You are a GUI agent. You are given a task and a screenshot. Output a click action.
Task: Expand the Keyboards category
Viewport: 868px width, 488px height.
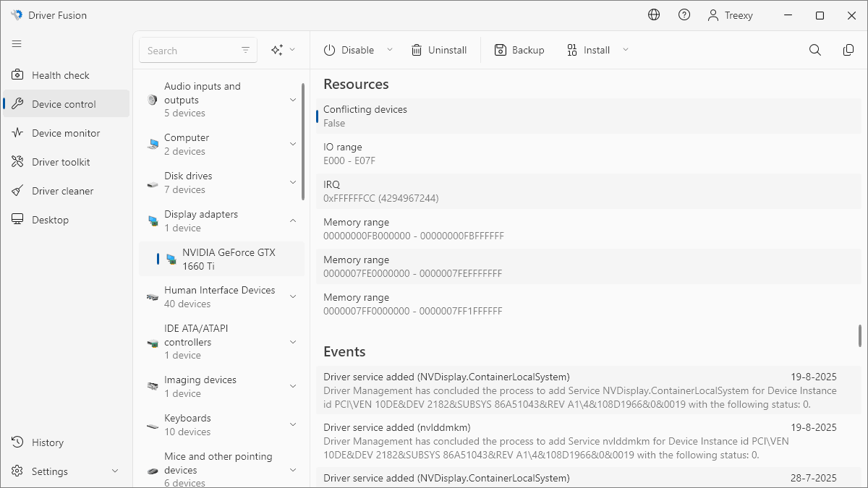(x=293, y=424)
